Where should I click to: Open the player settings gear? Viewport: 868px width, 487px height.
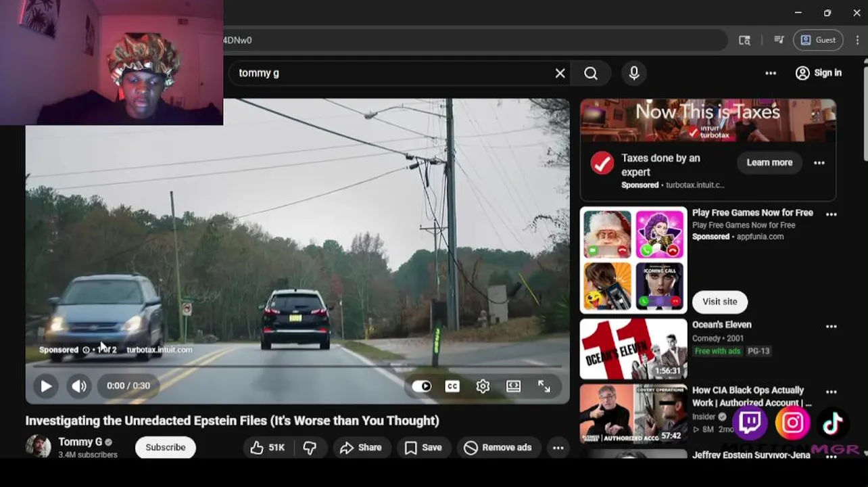(x=483, y=386)
